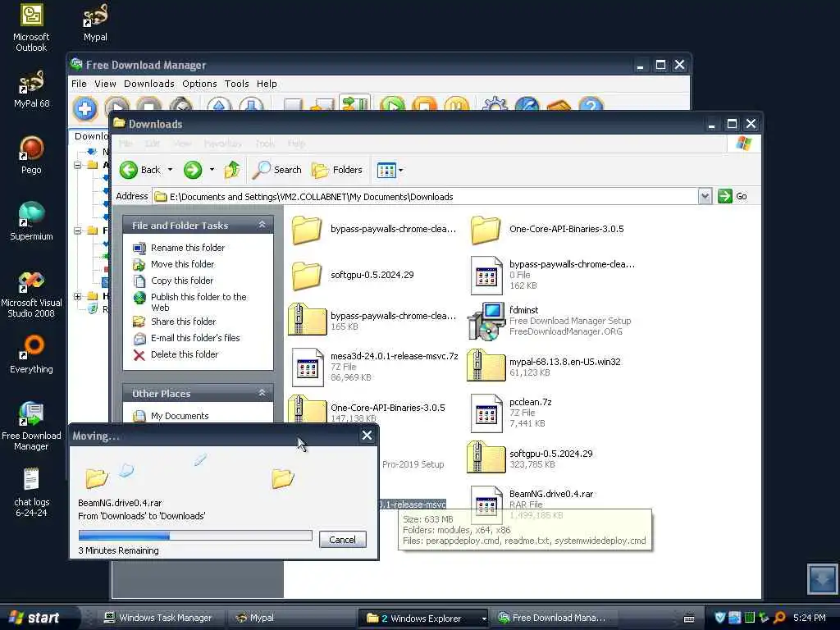Click Rename this folder link

coord(188,248)
